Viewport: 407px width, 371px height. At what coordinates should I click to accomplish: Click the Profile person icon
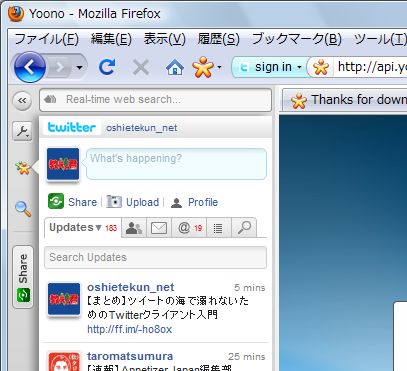click(176, 202)
